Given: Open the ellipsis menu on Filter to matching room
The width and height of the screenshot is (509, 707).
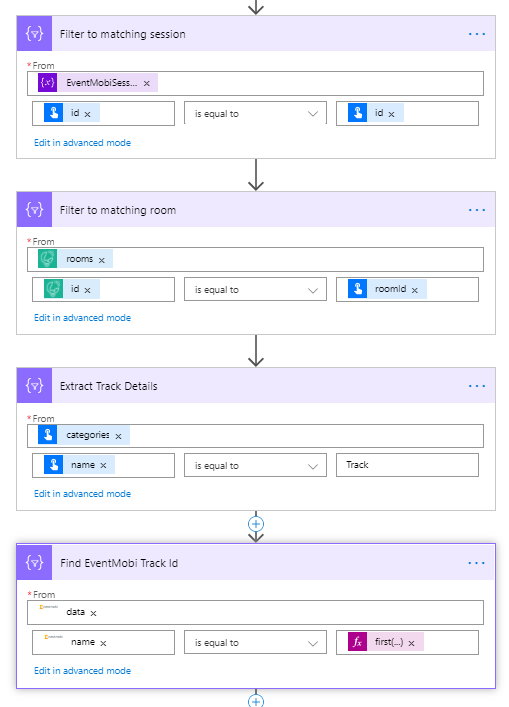Looking at the screenshot, I should coord(477,210).
